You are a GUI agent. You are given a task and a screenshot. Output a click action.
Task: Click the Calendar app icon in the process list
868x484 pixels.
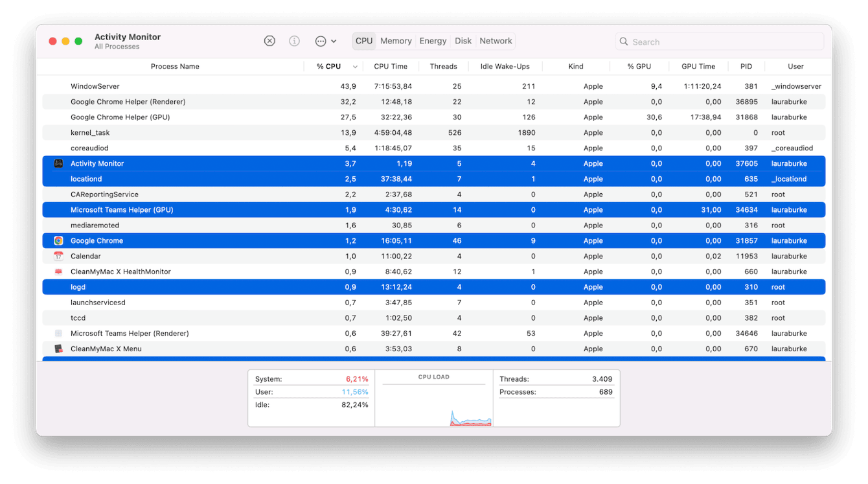58,256
